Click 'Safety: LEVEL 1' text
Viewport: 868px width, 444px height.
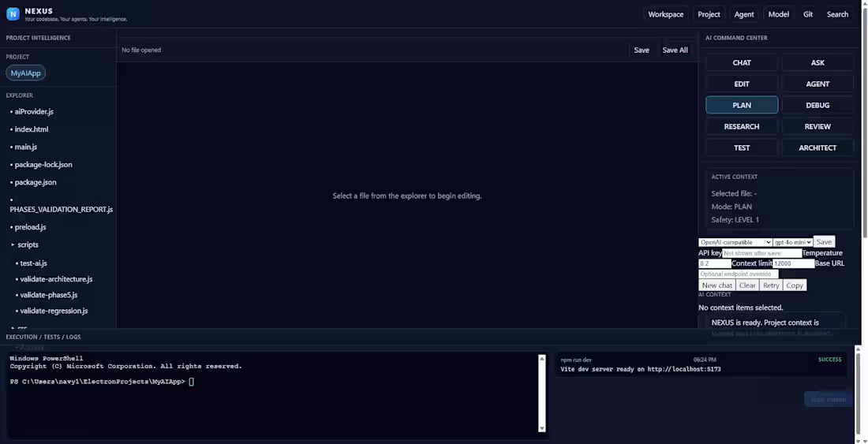click(735, 220)
